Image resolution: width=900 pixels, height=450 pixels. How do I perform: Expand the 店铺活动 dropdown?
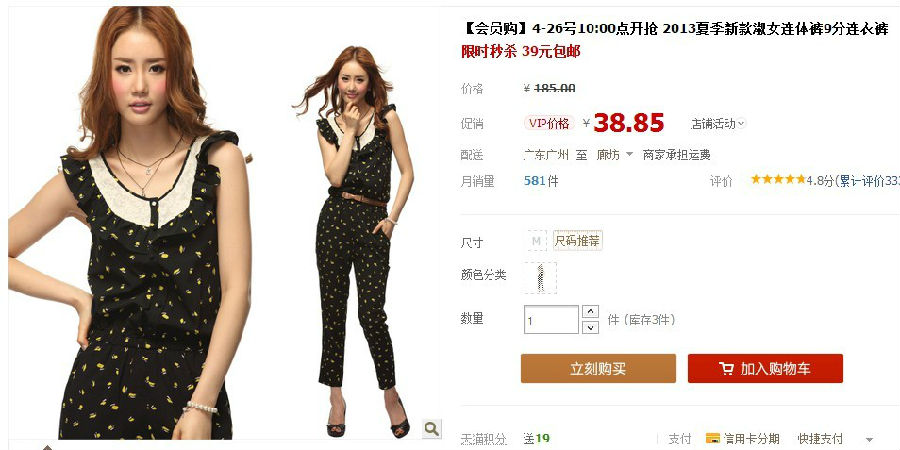tap(717, 123)
